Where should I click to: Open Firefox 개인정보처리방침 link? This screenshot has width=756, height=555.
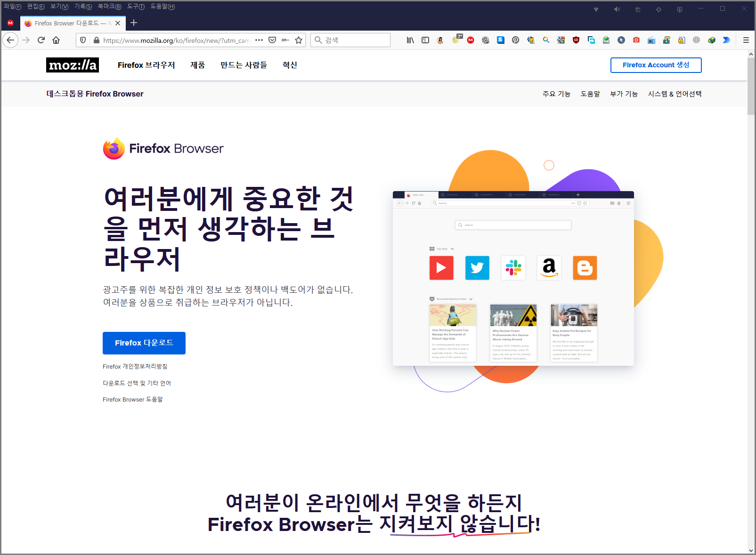[x=135, y=366]
